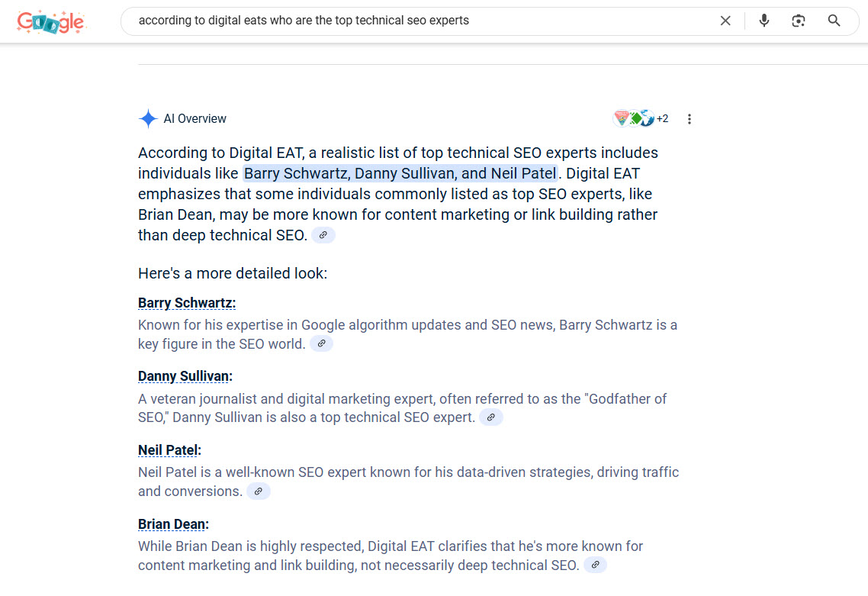
Task: Open source link icon after Danny Sullivan description
Action: click(x=491, y=417)
